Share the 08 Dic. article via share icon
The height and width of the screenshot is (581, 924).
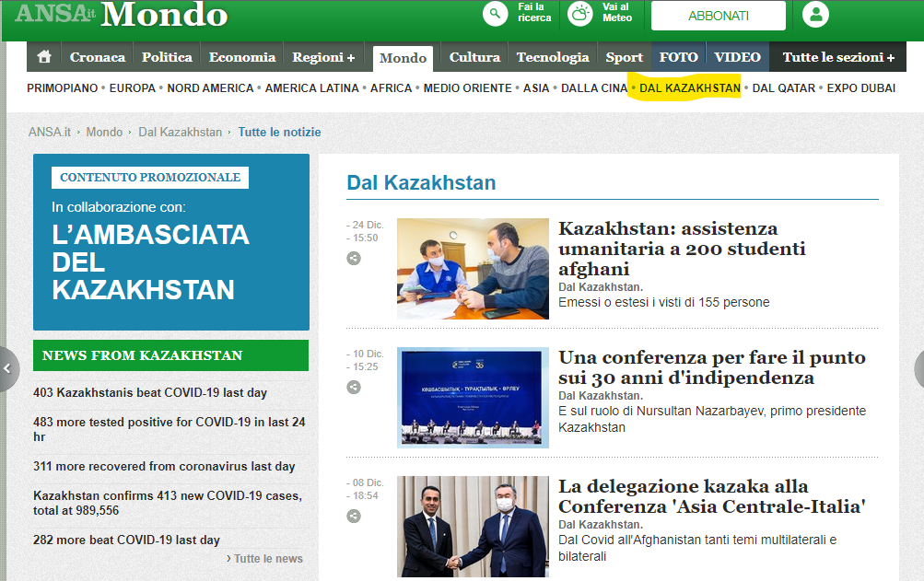[354, 517]
